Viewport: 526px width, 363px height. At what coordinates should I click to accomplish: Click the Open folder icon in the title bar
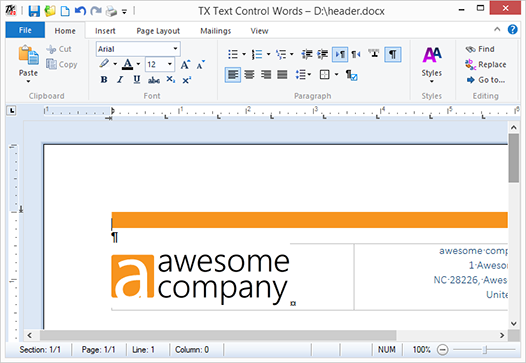pyautogui.click(x=50, y=11)
